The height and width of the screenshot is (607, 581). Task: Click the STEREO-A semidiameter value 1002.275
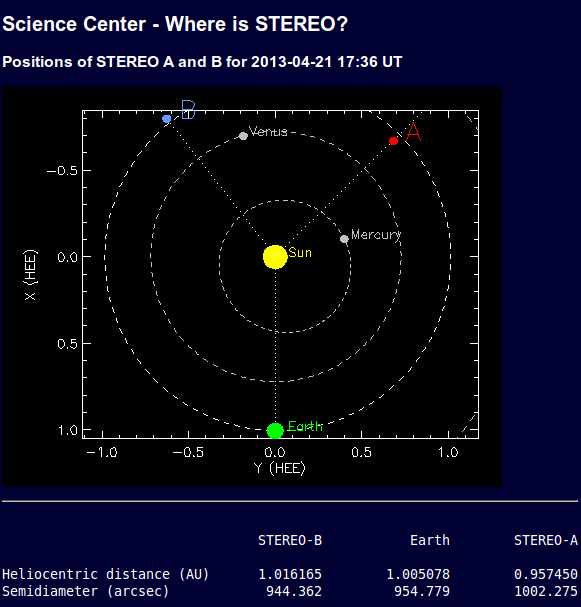(546, 592)
